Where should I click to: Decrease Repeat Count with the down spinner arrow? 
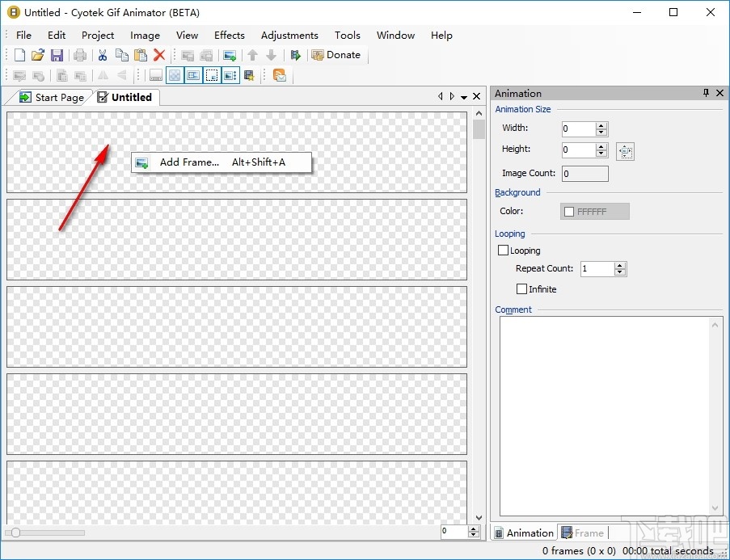(620, 272)
